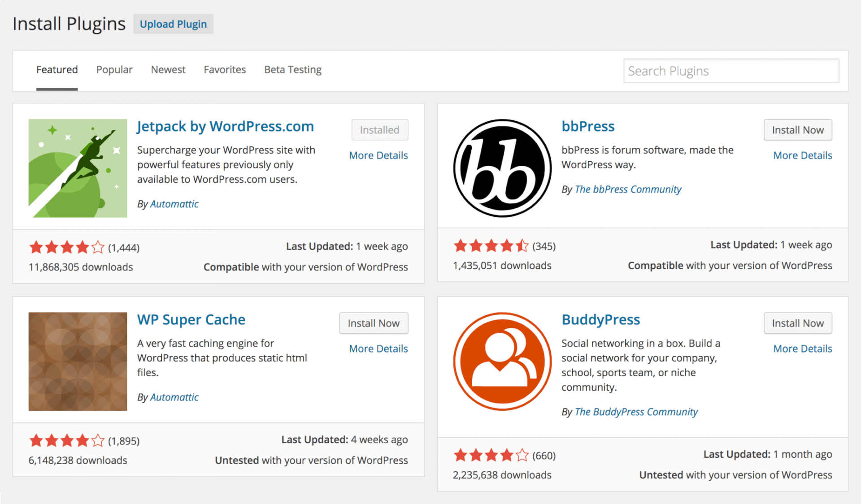Click the Install Plugins page heading
861x504 pixels.
click(x=69, y=24)
